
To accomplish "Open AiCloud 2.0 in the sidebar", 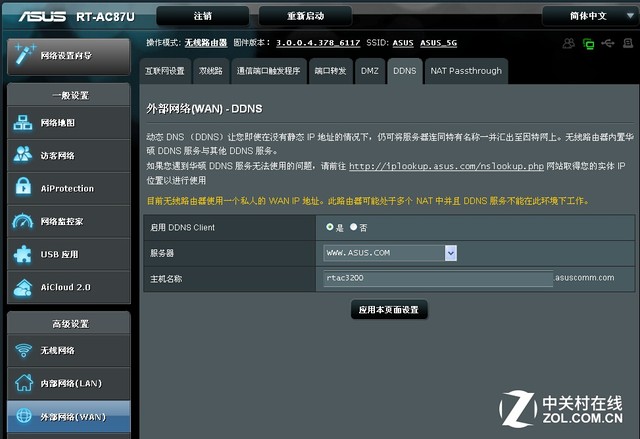I will (69, 287).
